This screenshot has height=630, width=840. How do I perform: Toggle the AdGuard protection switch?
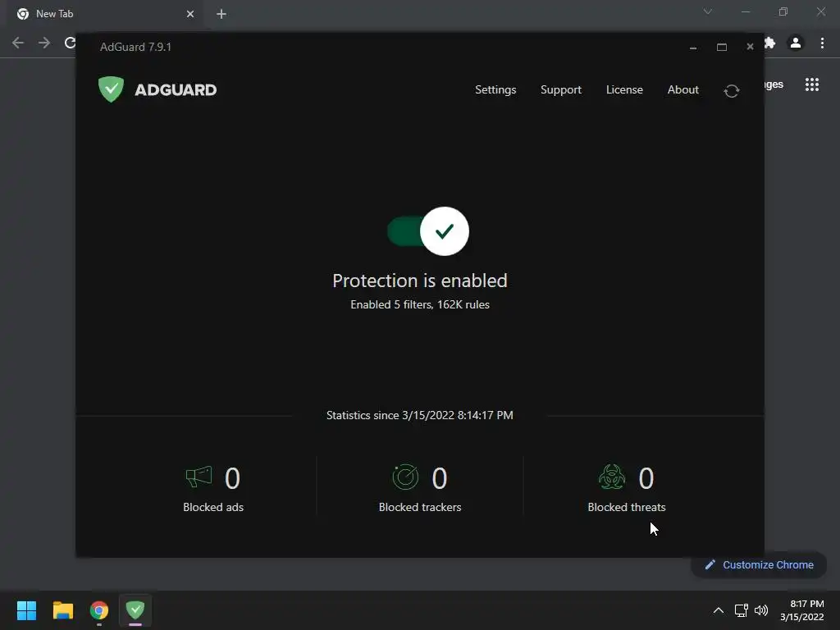click(428, 231)
